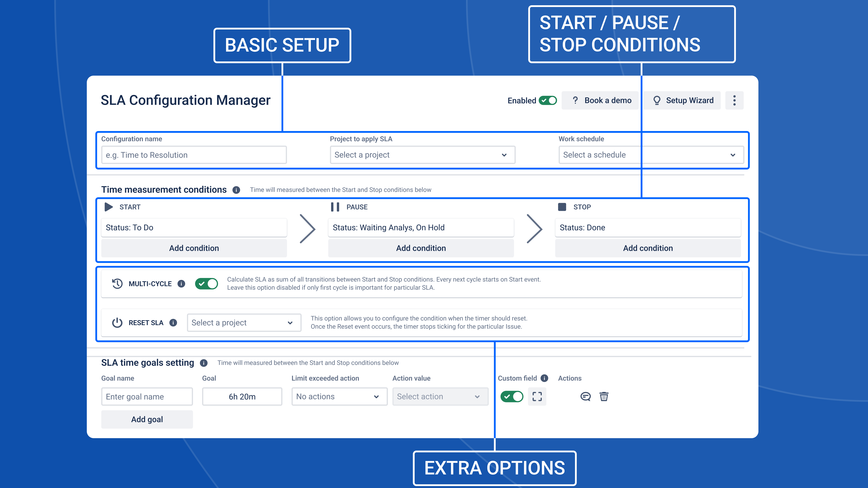This screenshot has width=868, height=488.
Task: Click the Goal time field showing 6h 20m
Action: click(242, 396)
